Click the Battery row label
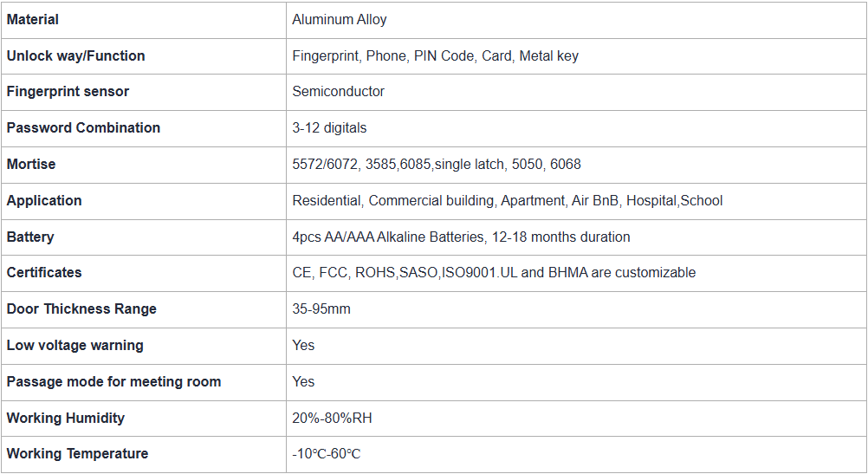This screenshot has height=474, width=868. point(30,237)
